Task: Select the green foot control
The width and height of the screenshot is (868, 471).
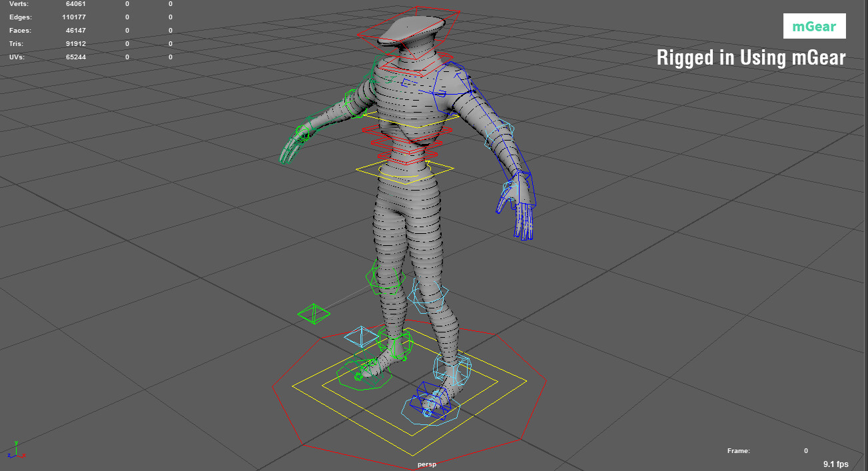Action: pos(364,375)
